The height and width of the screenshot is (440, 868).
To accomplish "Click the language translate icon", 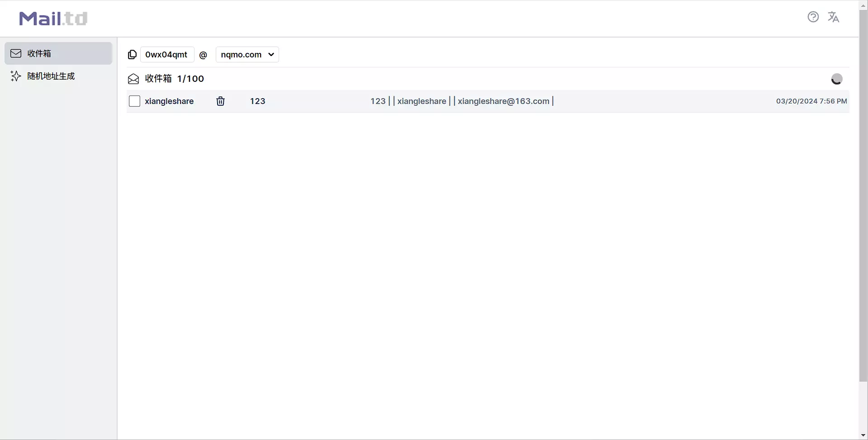I will point(833,17).
